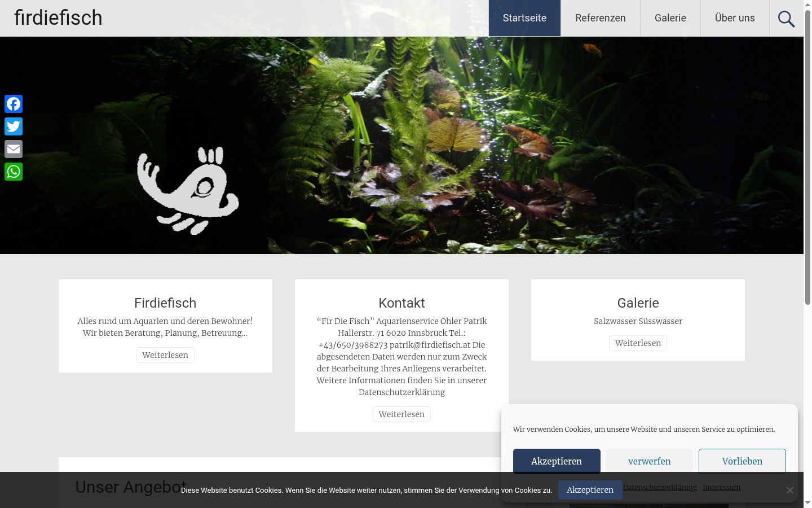Click the cookie popup message text

pos(644,430)
